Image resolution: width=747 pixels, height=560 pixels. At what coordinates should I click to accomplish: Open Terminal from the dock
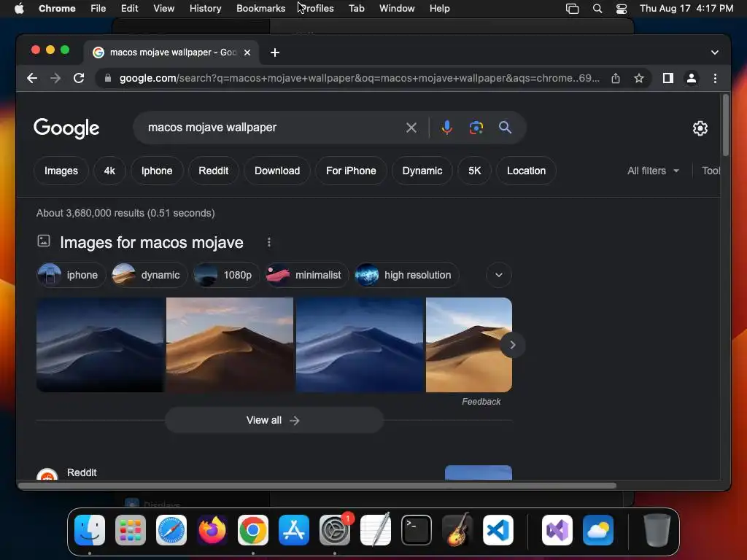click(417, 530)
